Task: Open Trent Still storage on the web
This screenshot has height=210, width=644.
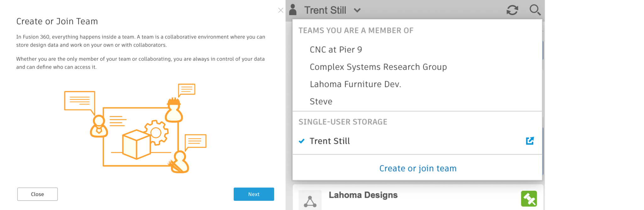Action: click(530, 141)
